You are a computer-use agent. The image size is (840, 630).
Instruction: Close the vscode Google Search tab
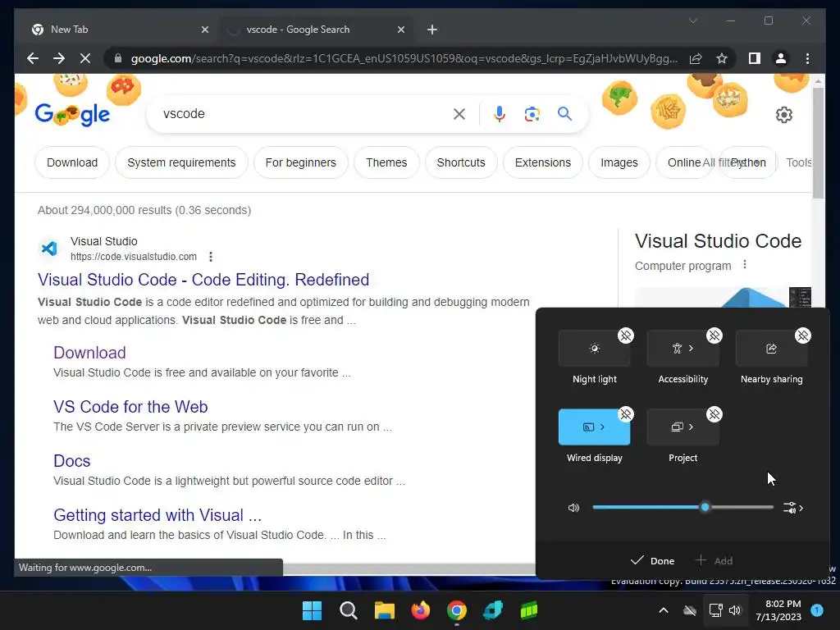(400, 30)
